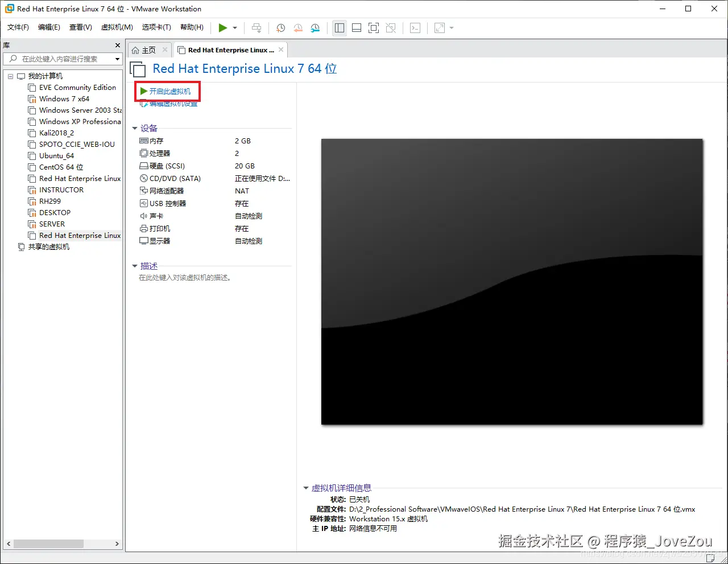Select CentOS 64 位 virtual machine
The image size is (728, 564).
[61, 167]
